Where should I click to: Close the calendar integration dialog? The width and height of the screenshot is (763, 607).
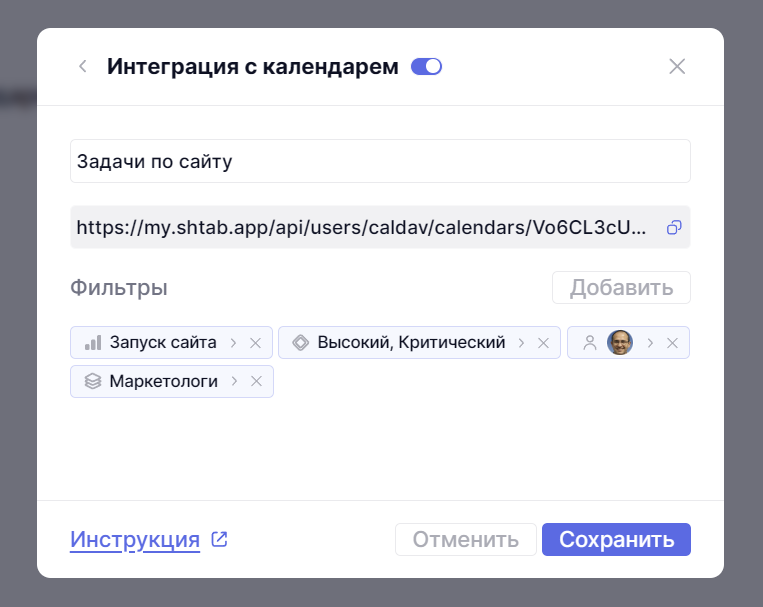click(x=677, y=67)
